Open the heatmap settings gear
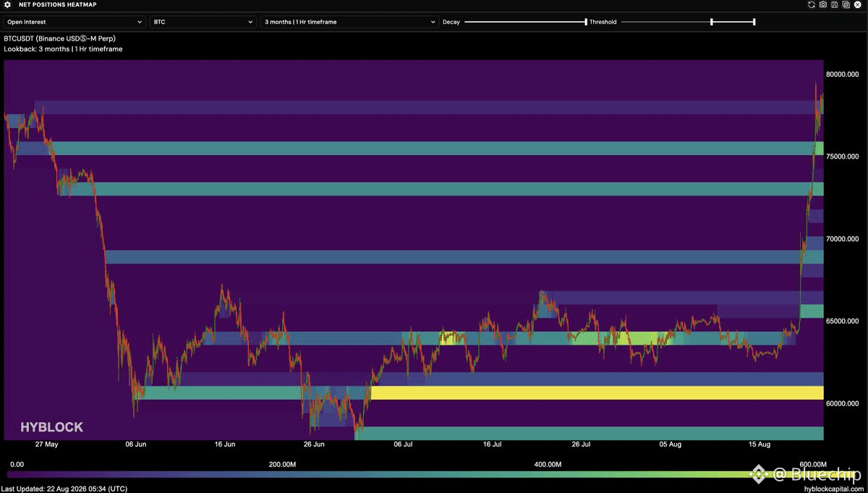Screen dimensions: 868x493 tap(8, 5)
